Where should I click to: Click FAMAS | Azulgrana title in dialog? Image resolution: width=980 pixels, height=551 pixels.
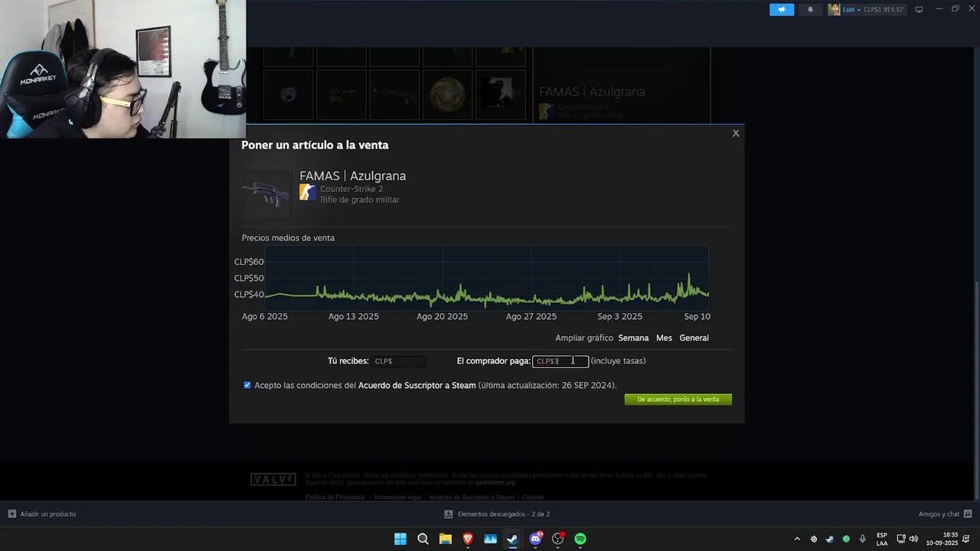[353, 176]
